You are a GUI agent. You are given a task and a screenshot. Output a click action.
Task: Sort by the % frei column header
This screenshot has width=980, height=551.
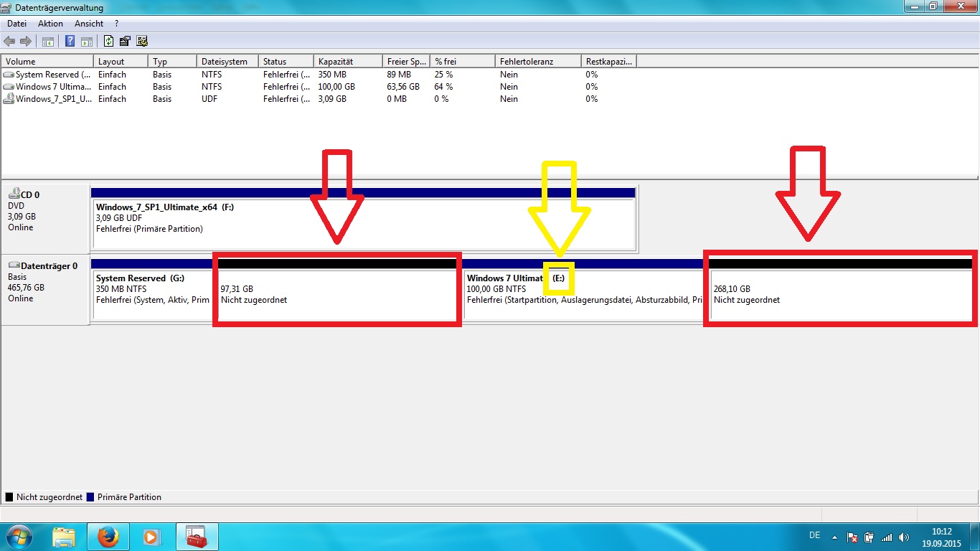pyautogui.click(x=463, y=62)
